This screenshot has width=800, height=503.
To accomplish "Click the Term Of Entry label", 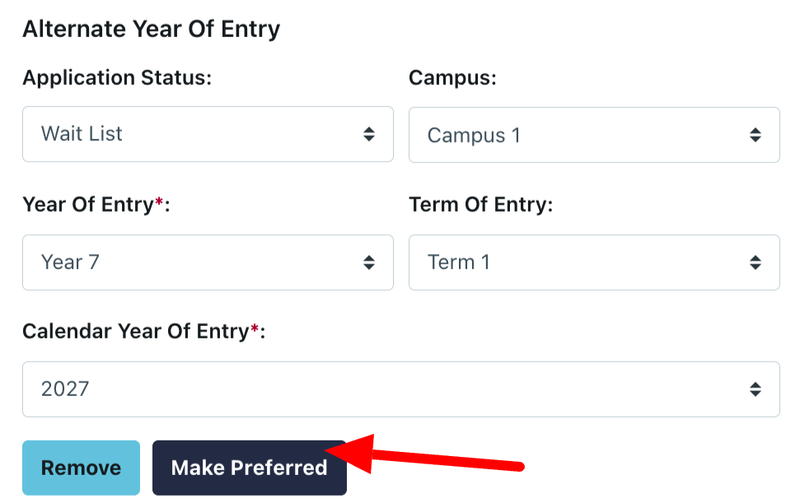I will (x=480, y=205).
